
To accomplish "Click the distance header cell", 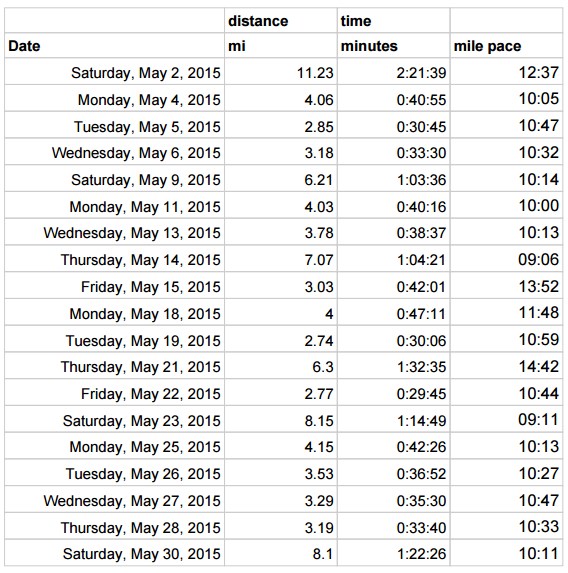I will tap(281, 20).
